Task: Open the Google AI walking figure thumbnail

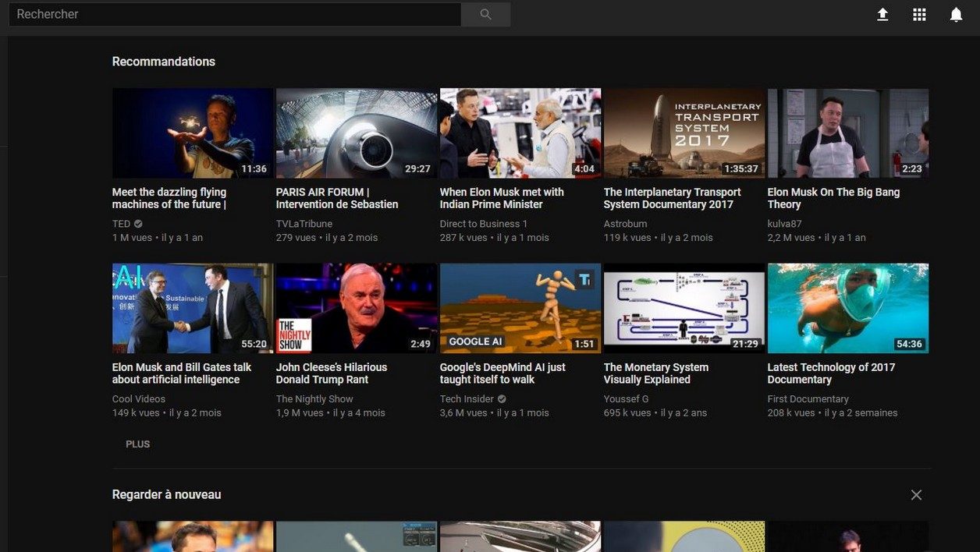Action: pyautogui.click(x=520, y=309)
